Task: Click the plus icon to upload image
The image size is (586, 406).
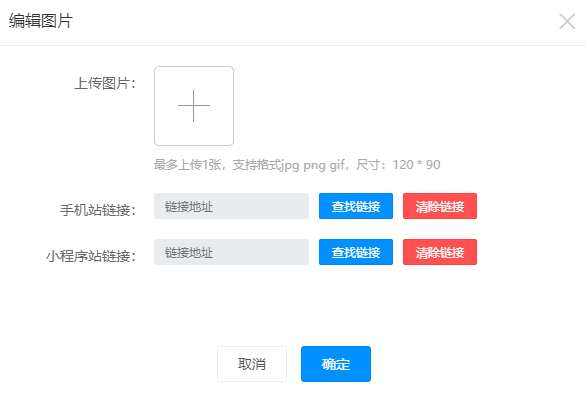Action: pyautogui.click(x=194, y=106)
